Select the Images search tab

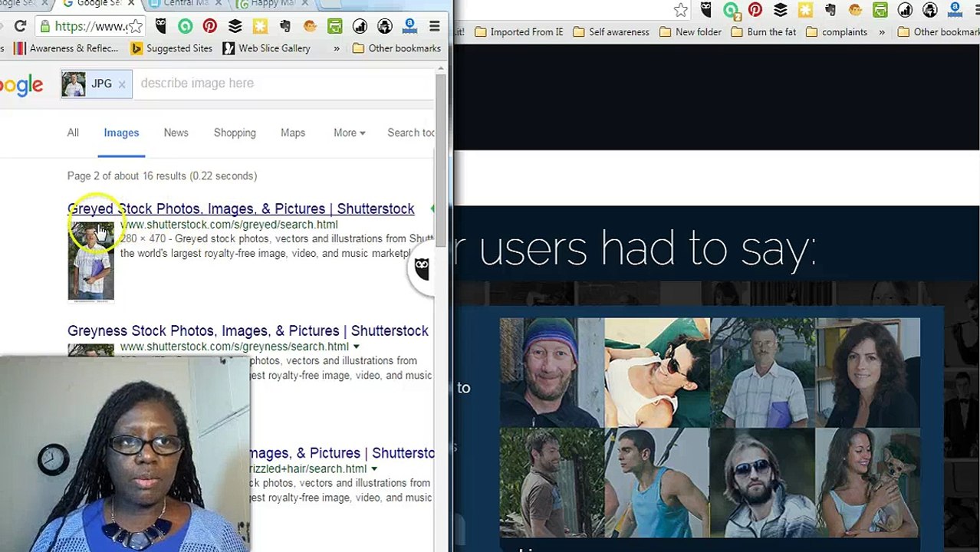tap(121, 133)
